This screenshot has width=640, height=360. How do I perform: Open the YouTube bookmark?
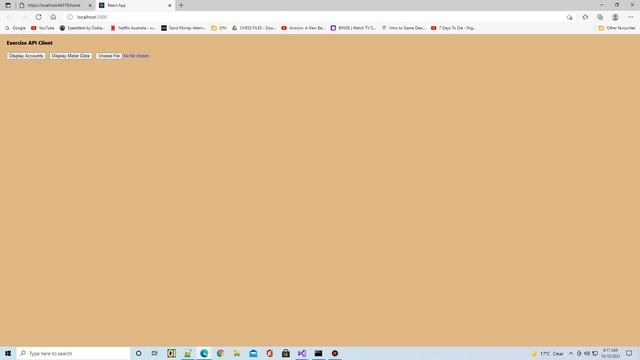point(43,28)
